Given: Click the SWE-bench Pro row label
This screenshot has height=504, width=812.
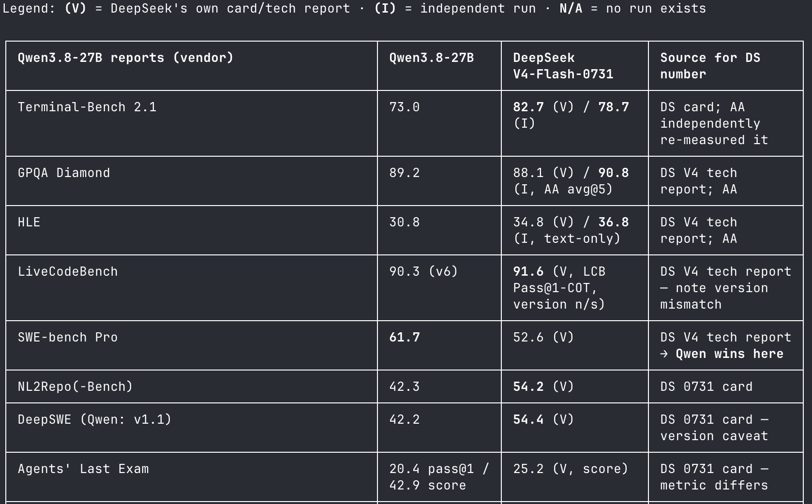Looking at the screenshot, I should click(x=68, y=337).
